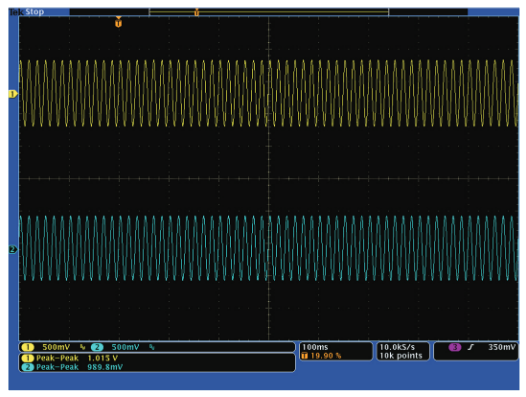Click the orange trigger position percentage icon

[x=305, y=356]
